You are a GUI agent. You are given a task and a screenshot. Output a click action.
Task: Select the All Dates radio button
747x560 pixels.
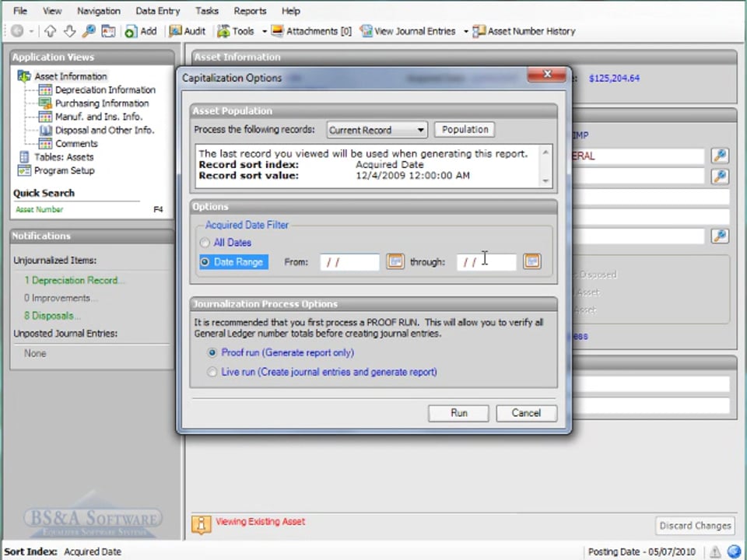205,243
